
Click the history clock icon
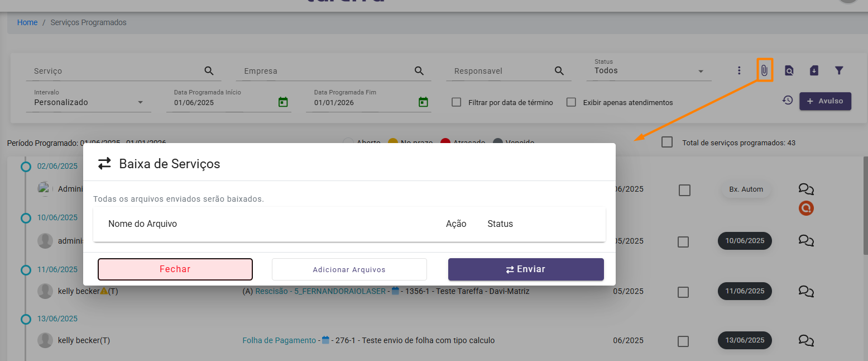787,101
